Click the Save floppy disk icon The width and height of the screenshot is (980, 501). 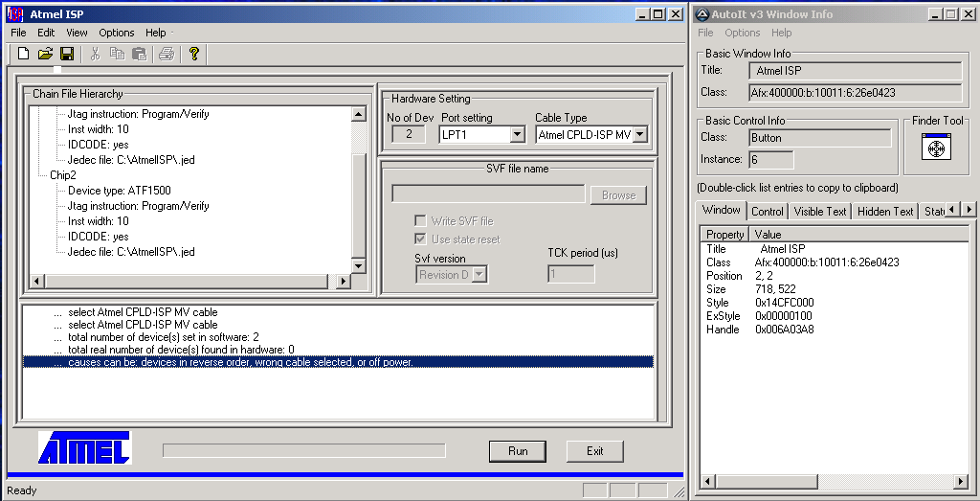[67, 54]
